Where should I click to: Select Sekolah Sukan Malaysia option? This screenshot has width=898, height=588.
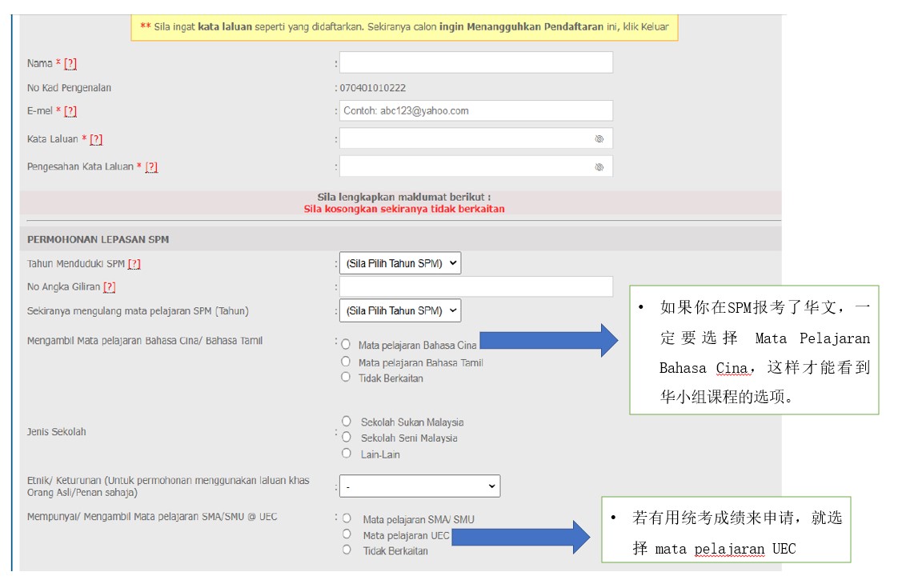pos(347,422)
